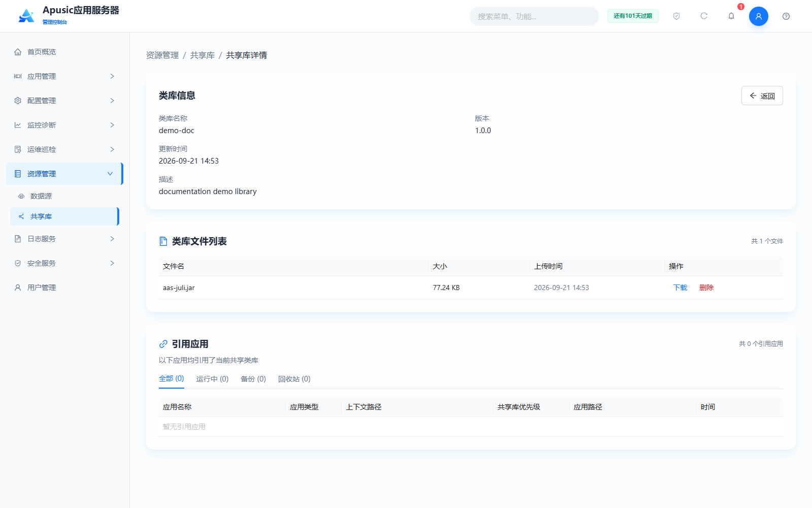Image resolution: width=812 pixels, height=508 pixels.
Task: Click the 还有101天过期 license badge
Action: click(633, 16)
